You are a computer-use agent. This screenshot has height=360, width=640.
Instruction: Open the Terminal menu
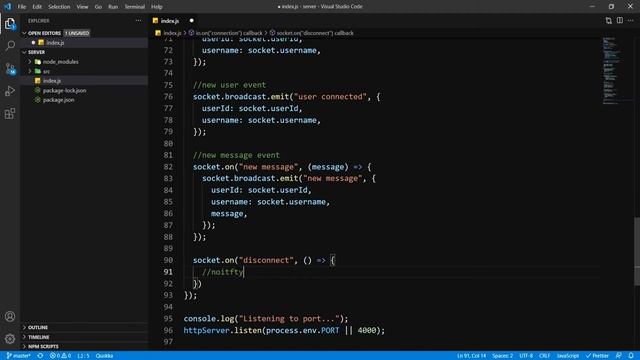(x=134, y=7)
